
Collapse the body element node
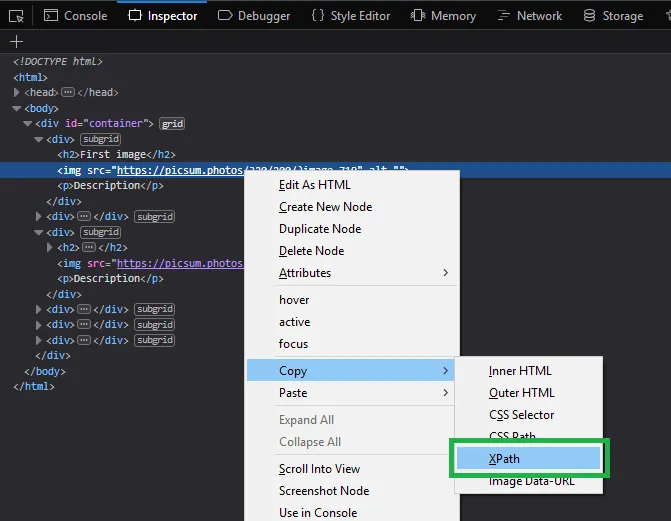pos(17,108)
